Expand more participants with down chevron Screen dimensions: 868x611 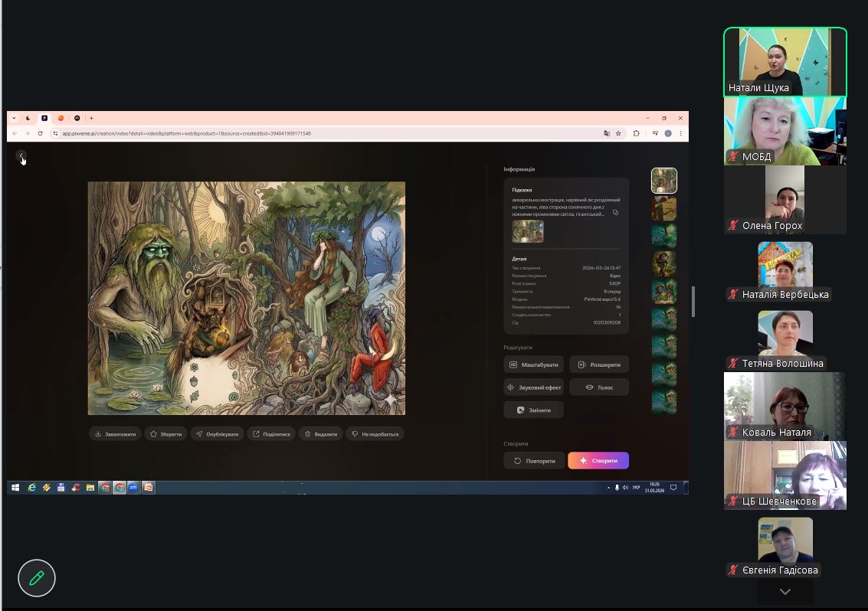[x=784, y=592]
